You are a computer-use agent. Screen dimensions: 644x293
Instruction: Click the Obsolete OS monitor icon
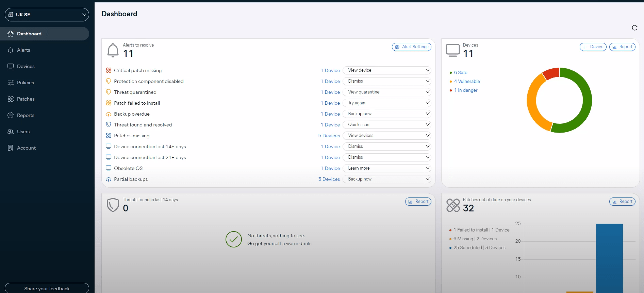(x=109, y=168)
